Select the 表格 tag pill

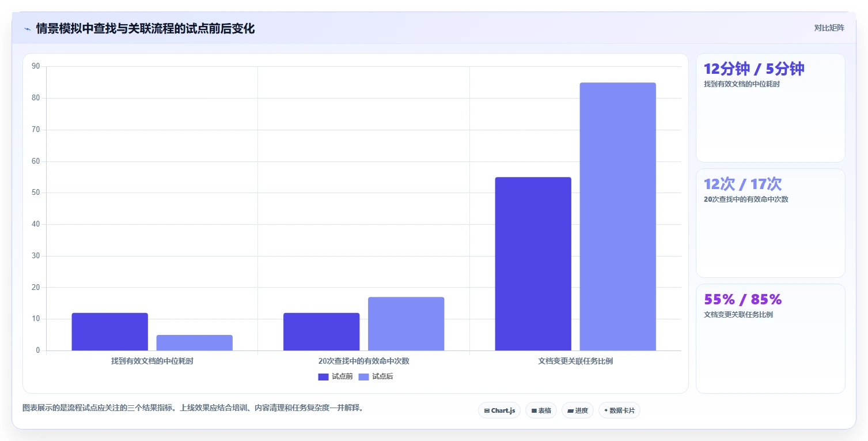541,410
